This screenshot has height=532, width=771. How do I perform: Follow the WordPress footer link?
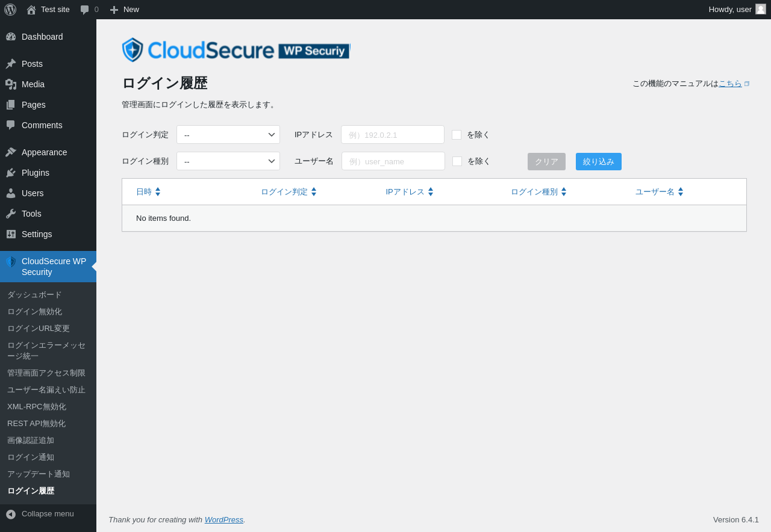click(224, 520)
